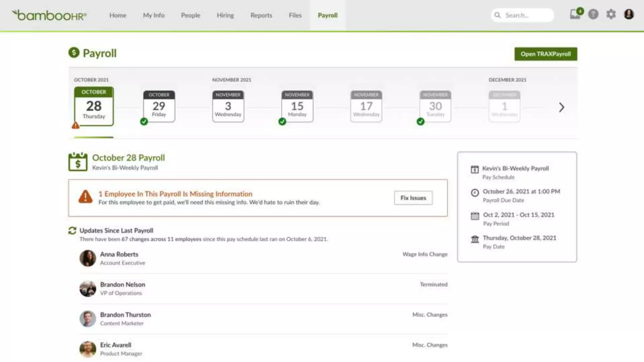Click the orange warning icon on October 28
The height and width of the screenshot is (362, 644).
pyautogui.click(x=75, y=125)
